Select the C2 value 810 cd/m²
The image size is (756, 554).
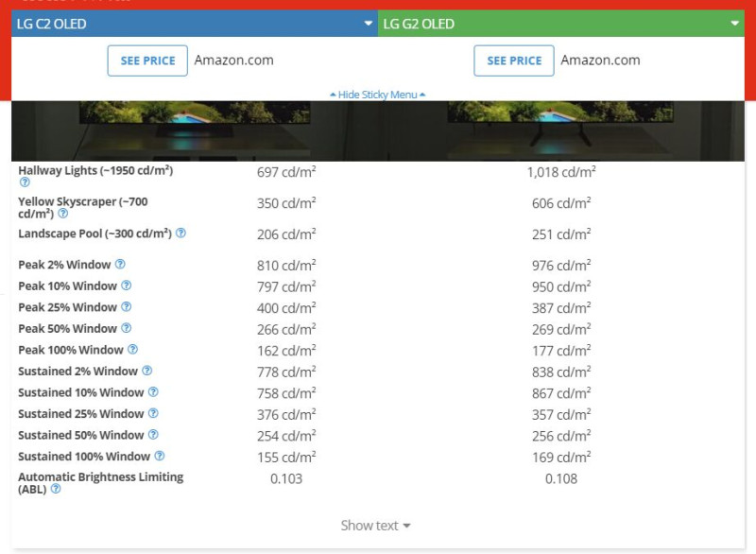pyautogui.click(x=286, y=266)
